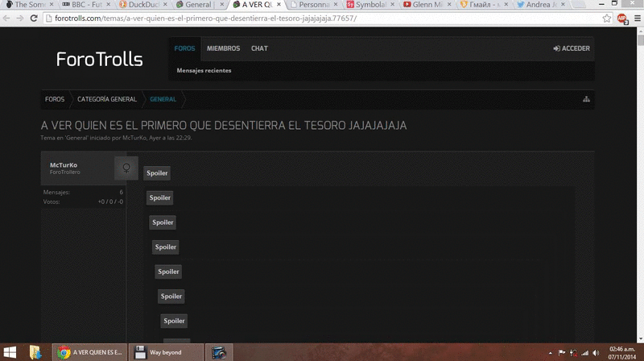Click McTurKo's avatar image
The height and width of the screenshot is (361, 644).
click(x=126, y=168)
